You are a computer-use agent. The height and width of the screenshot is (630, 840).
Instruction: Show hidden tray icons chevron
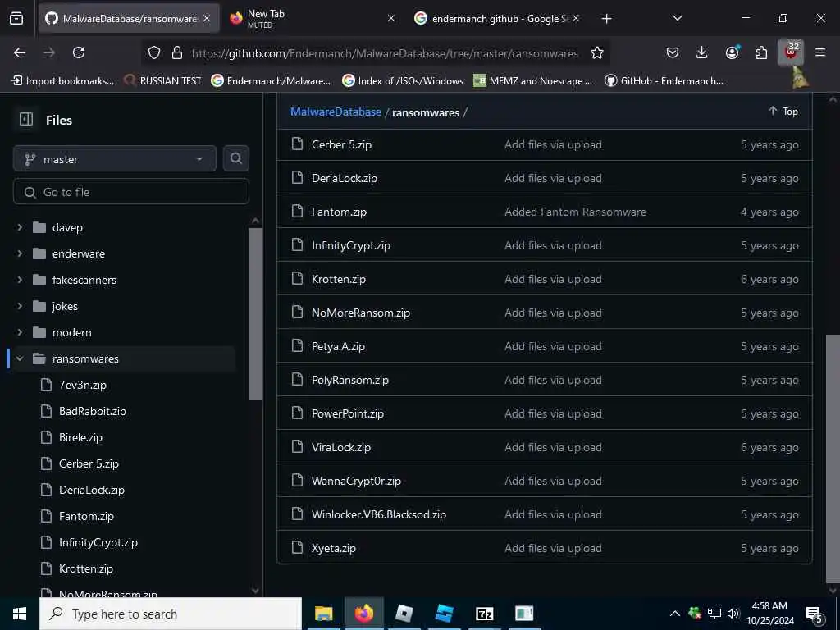[675, 614]
